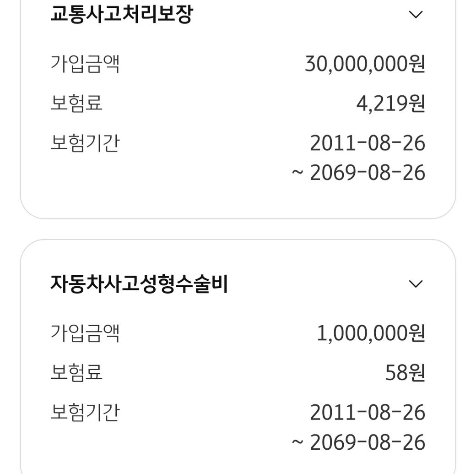Tap empty space below 교통사고처리보장 end date

238,199
